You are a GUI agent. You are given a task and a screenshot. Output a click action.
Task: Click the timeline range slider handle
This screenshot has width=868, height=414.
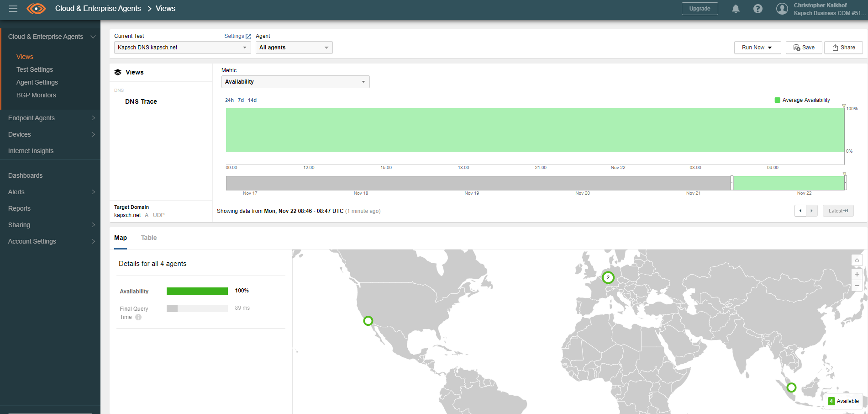(x=732, y=183)
